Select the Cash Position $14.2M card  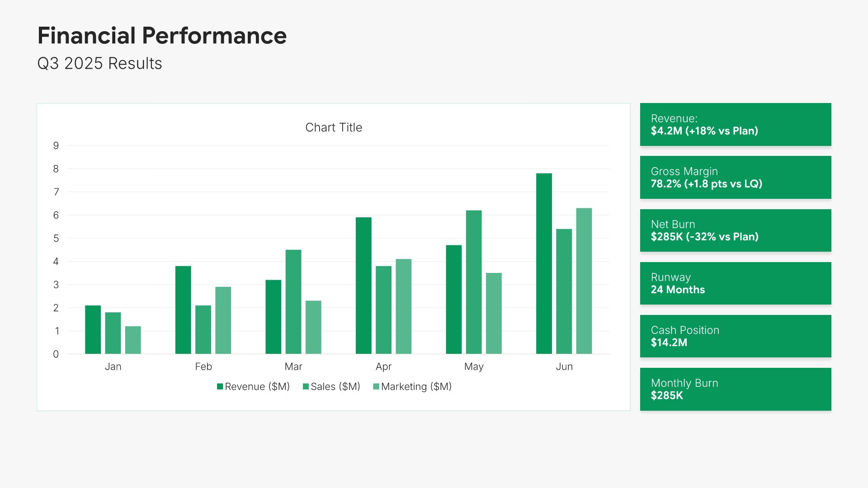(x=736, y=336)
